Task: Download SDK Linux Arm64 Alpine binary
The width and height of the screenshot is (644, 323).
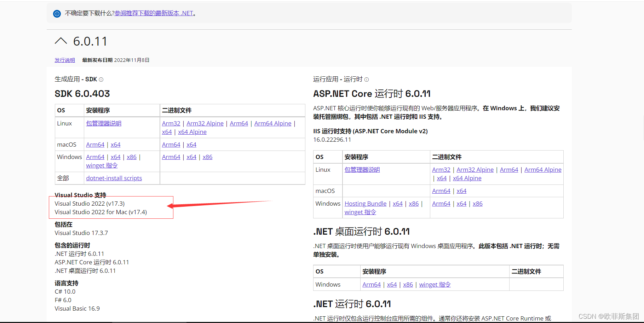Action: 273,123
